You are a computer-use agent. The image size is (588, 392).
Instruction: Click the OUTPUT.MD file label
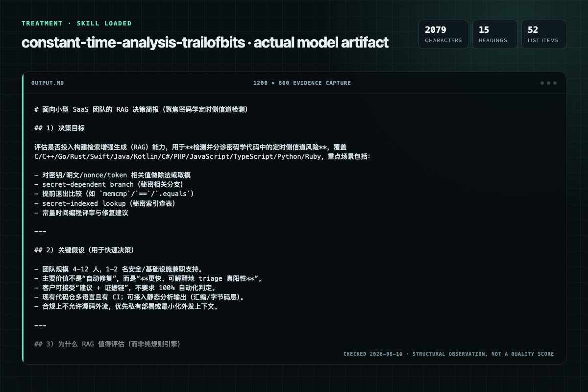tap(47, 83)
